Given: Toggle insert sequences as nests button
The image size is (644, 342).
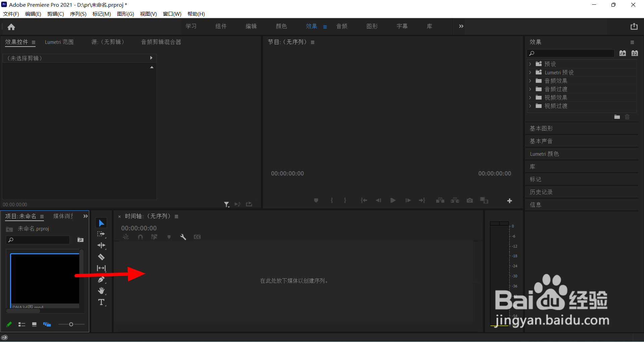Looking at the screenshot, I should (x=126, y=237).
